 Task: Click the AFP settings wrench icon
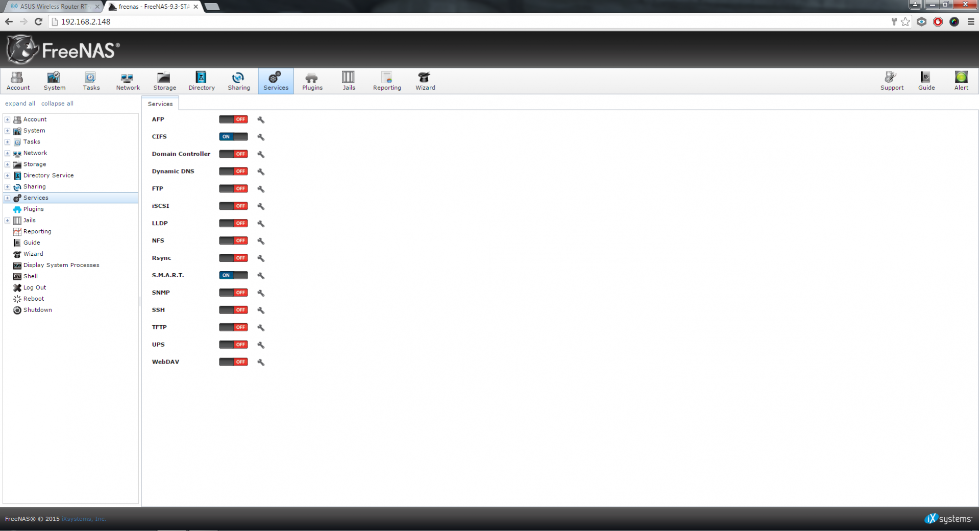[x=261, y=119]
